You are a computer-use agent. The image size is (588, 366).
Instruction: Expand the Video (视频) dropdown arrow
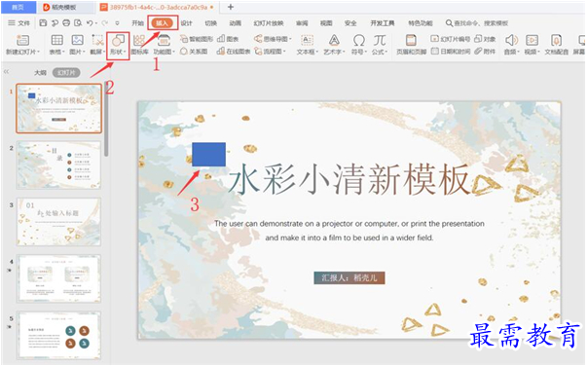click(x=538, y=52)
